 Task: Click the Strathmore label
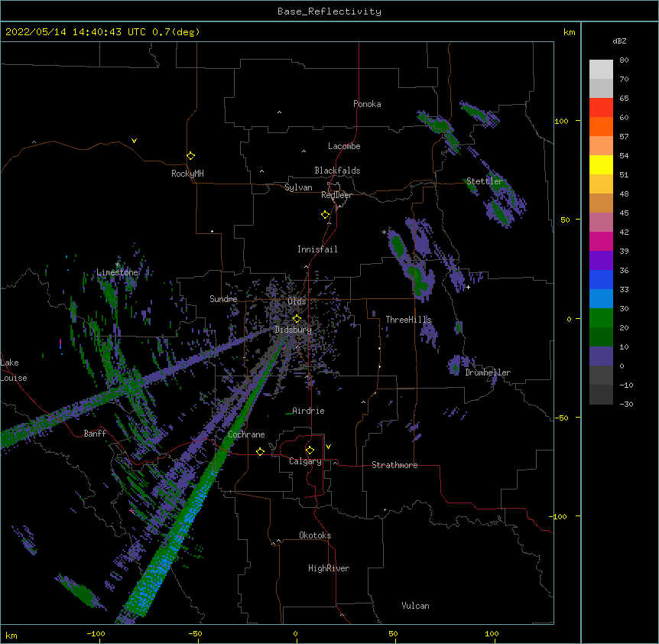394,465
